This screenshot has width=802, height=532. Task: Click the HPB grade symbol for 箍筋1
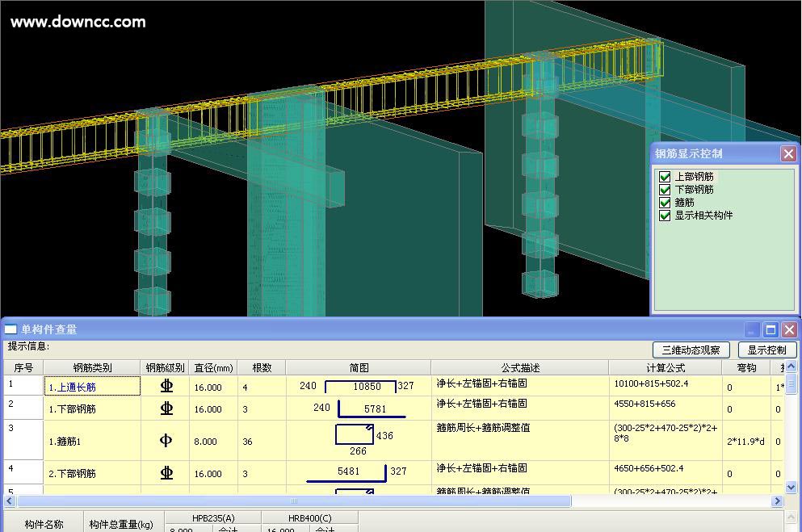(166, 441)
